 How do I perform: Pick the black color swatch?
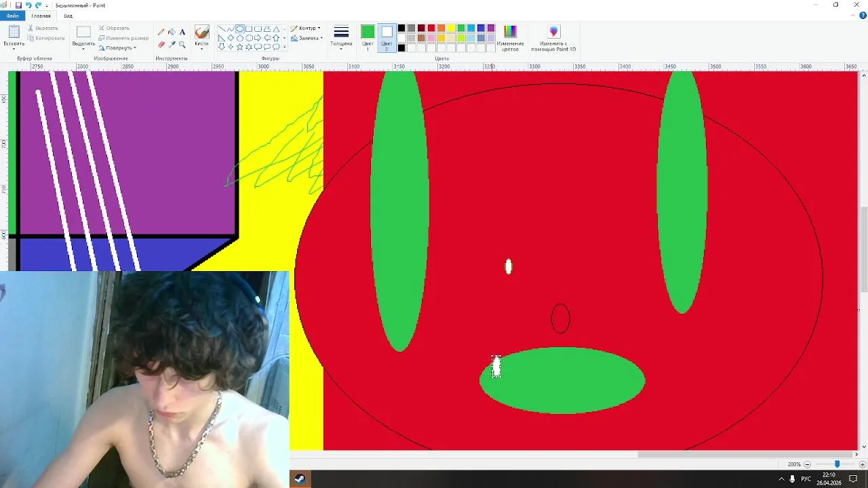point(401,28)
